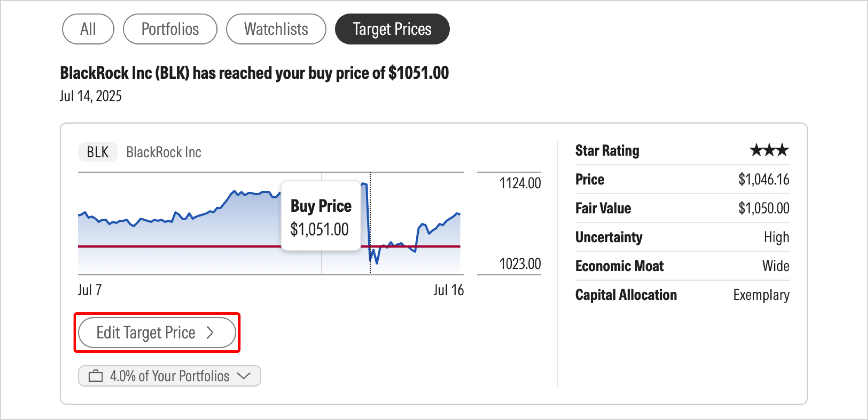The width and height of the screenshot is (868, 420).
Task: Switch to the All filter tab
Action: pos(88,29)
